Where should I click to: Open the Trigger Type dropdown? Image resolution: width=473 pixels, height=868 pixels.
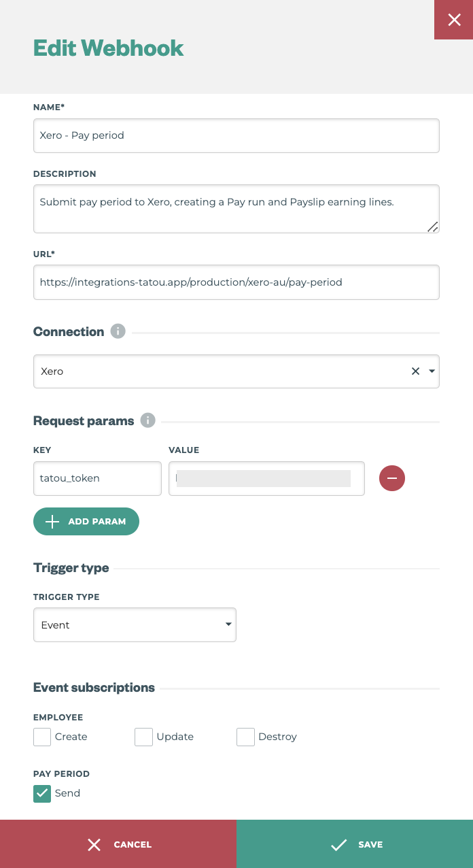(x=135, y=624)
